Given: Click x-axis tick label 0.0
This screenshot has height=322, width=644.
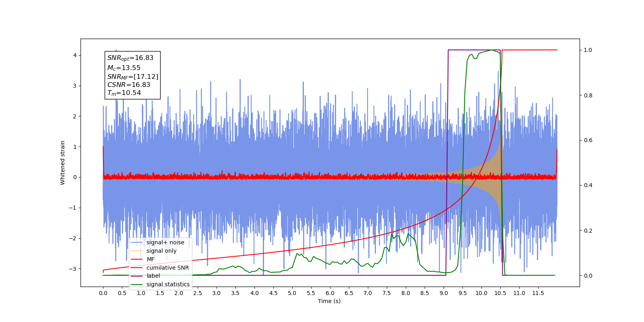Looking at the screenshot, I should coord(103,293).
